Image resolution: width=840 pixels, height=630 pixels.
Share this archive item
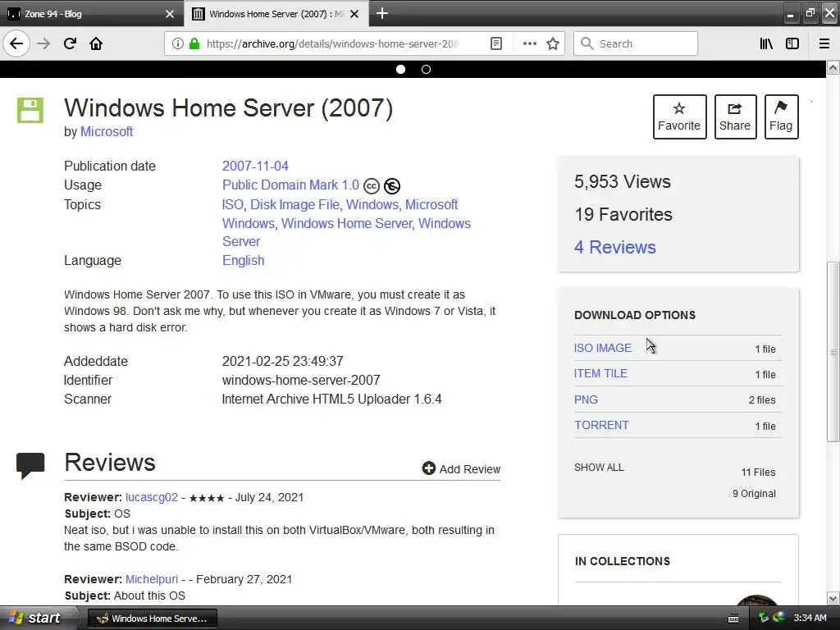pyautogui.click(x=735, y=116)
